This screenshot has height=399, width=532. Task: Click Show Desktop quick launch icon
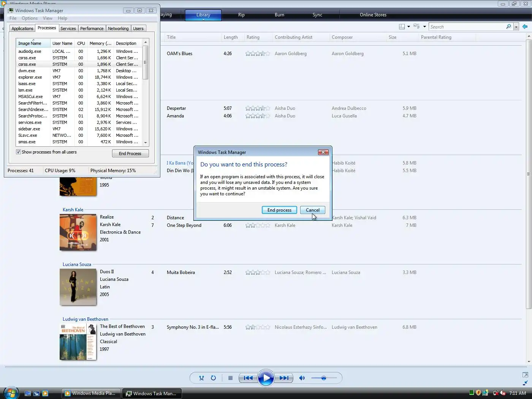tap(28, 394)
